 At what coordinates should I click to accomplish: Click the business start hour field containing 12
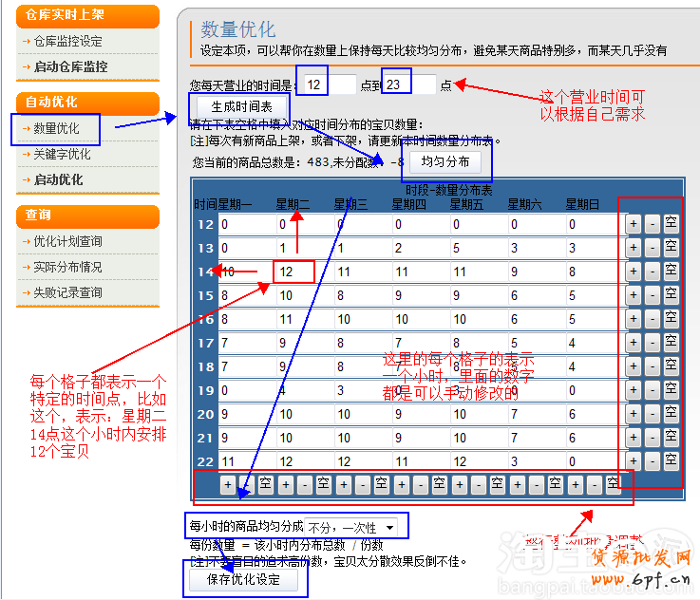click(325, 84)
